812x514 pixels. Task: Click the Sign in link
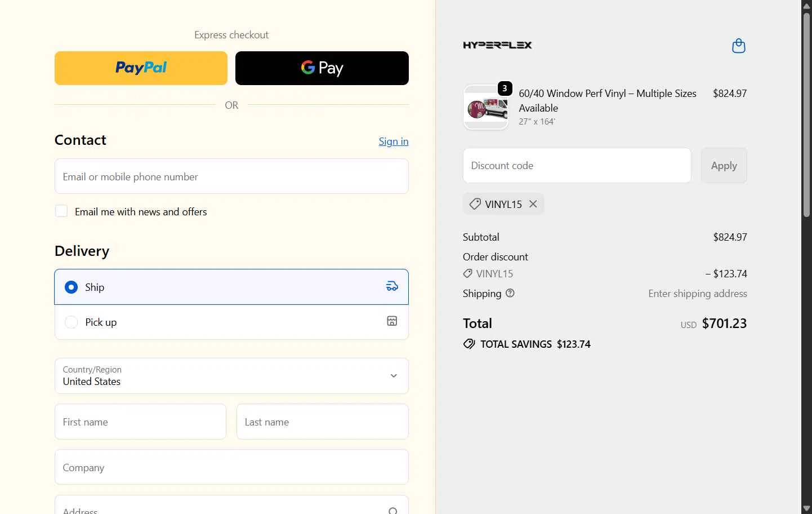point(394,141)
